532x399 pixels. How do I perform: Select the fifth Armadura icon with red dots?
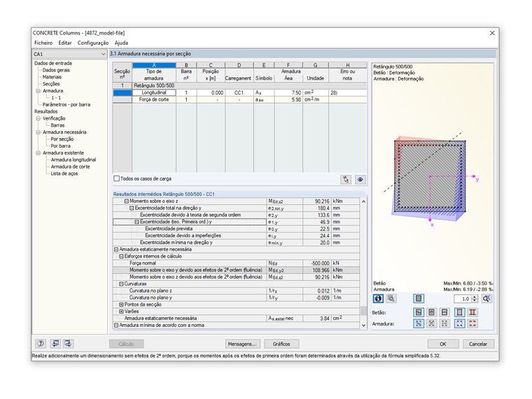point(472,323)
